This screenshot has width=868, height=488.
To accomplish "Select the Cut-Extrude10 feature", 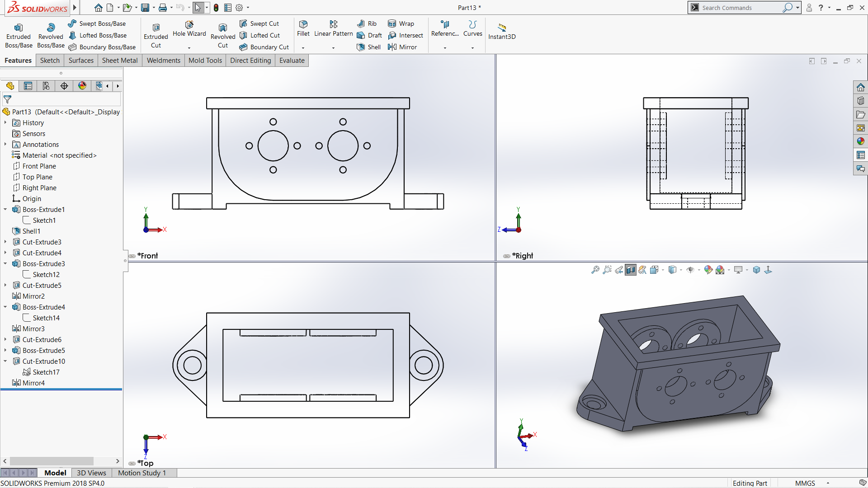I will click(44, 361).
